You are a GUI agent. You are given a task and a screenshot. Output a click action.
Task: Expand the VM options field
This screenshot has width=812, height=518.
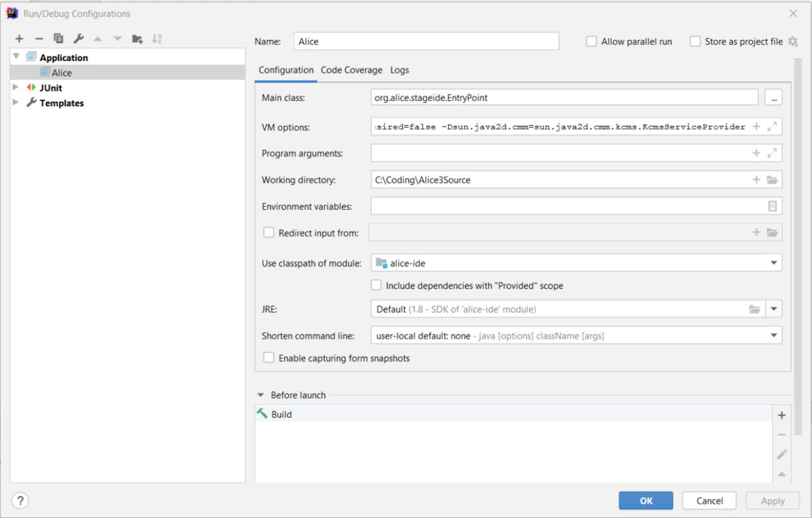772,127
